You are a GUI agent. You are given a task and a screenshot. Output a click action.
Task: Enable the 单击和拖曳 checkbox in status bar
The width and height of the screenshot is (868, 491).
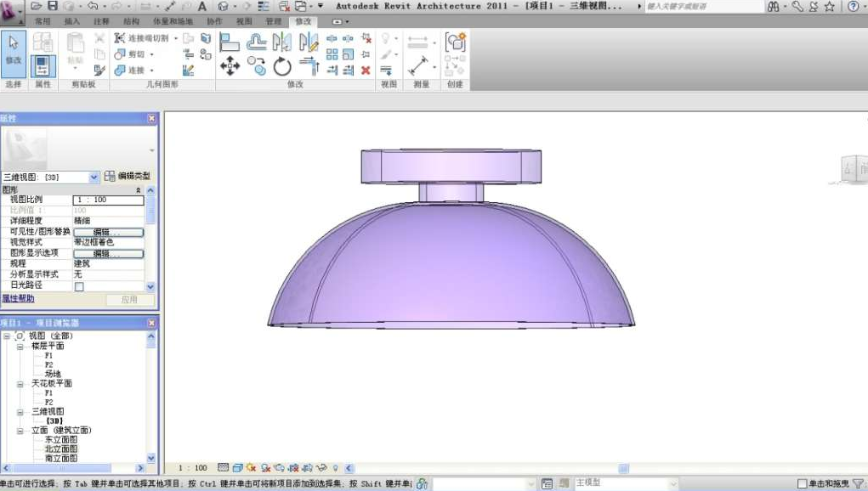(803, 483)
